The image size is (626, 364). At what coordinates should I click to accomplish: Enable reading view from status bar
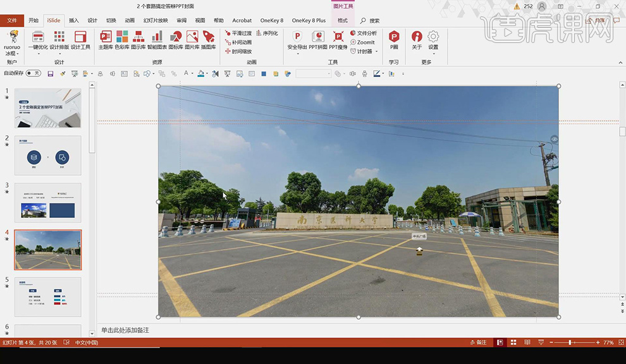tap(526, 343)
